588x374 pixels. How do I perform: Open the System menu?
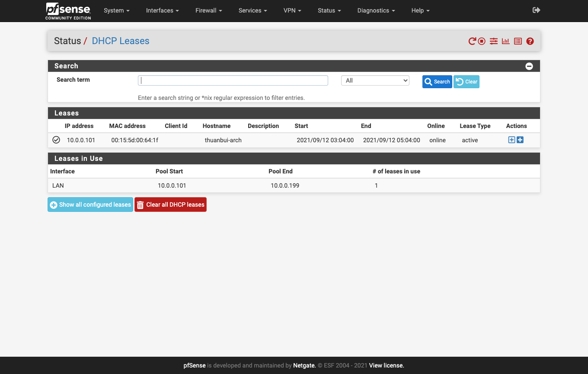click(x=117, y=10)
